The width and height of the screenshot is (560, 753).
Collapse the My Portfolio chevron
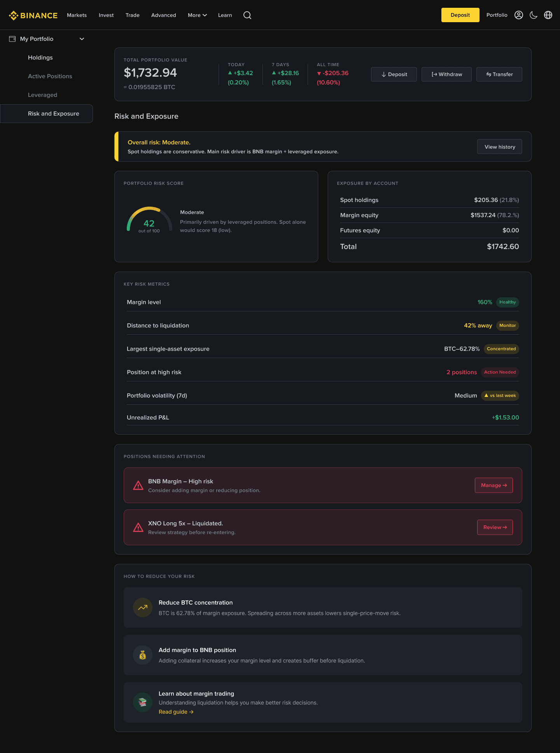pyautogui.click(x=82, y=39)
